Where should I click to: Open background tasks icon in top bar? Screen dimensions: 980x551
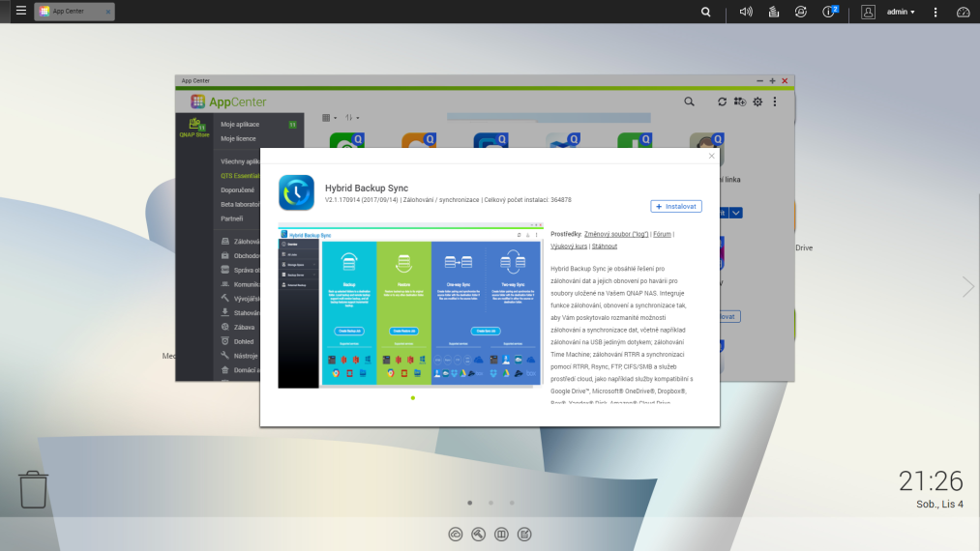pos(774,12)
